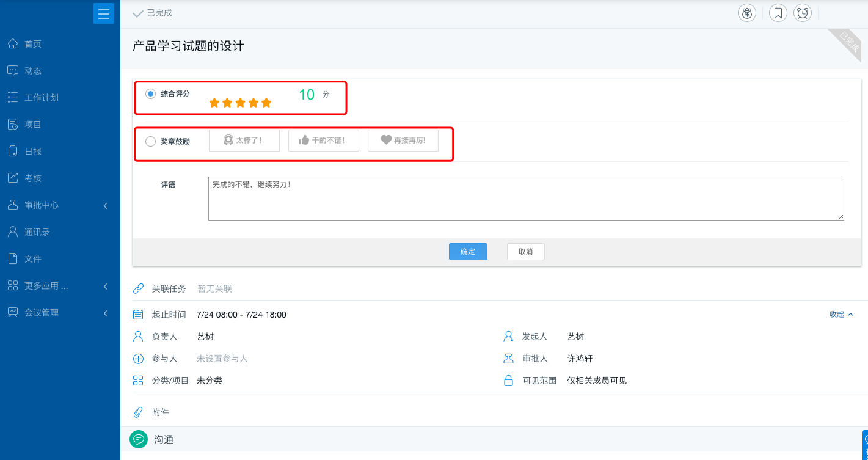This screenshot has width=868, height=460.
Task: Choose the 干的不错! thumbs-up button
Action: [x=324, y=140]
